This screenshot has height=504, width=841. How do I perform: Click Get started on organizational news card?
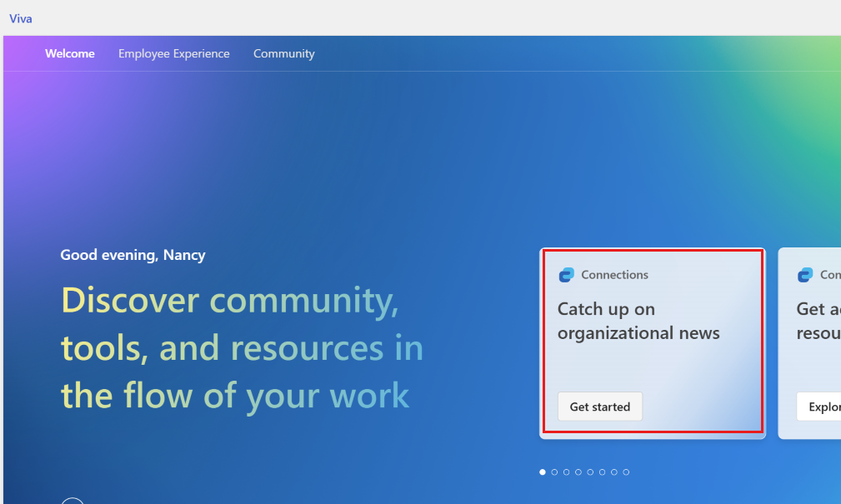pos(599,407)
